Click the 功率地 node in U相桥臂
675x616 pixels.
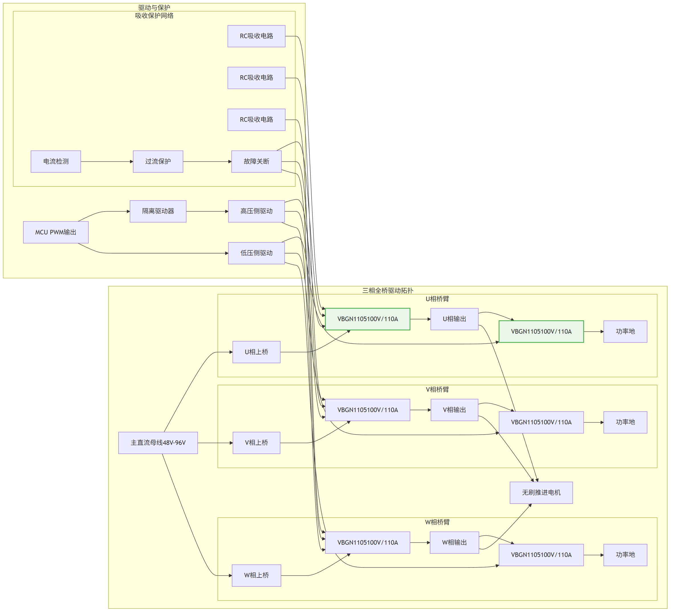[625, 332]
